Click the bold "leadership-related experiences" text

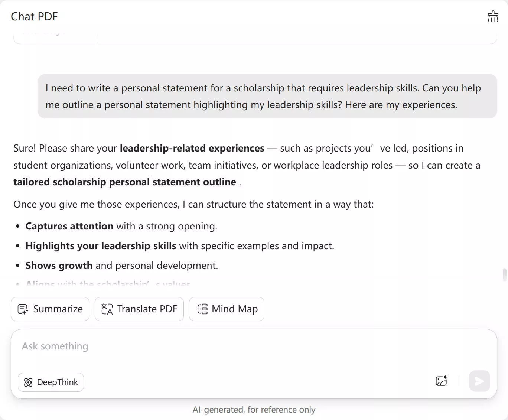coord(192,148)
